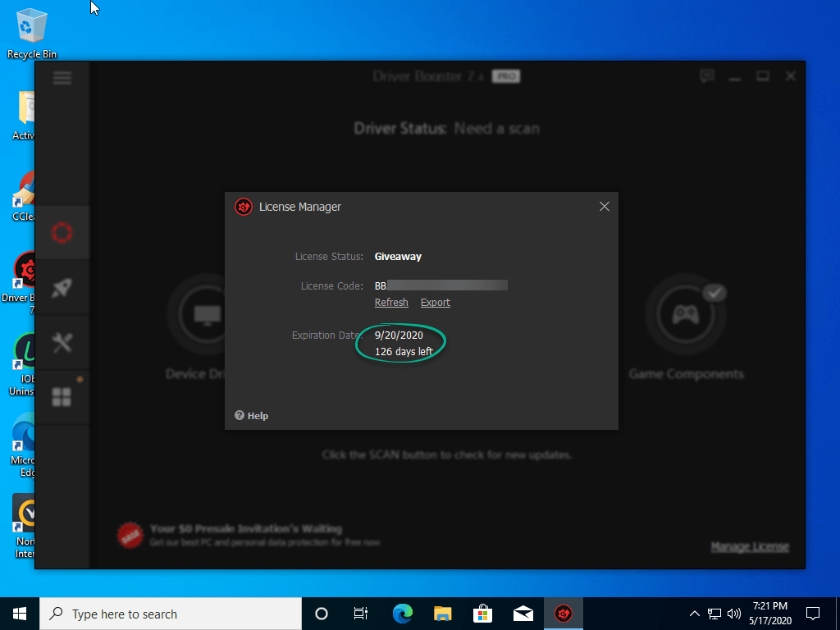Open Microsoft Store from the taskbar

click(482, 614)
